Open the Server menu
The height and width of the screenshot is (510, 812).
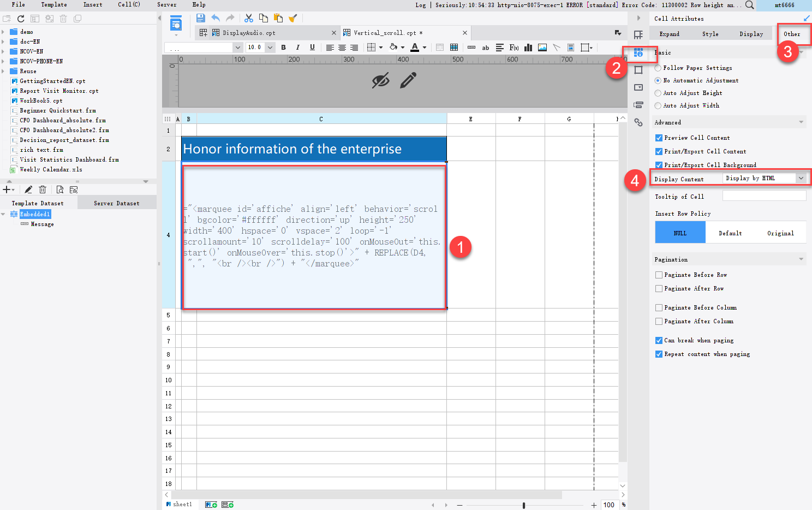(166, 4)
